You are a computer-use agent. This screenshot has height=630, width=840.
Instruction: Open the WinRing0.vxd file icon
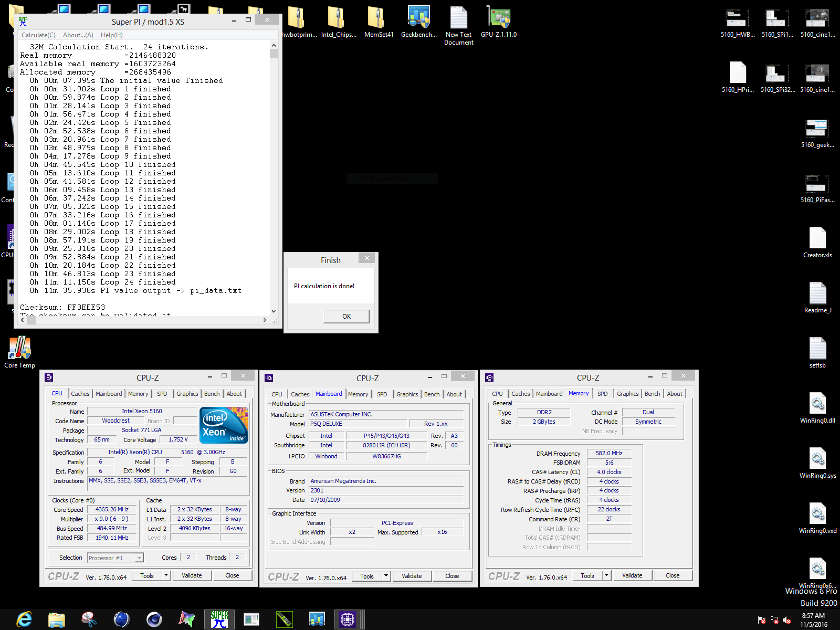click(x=817, y=518)
